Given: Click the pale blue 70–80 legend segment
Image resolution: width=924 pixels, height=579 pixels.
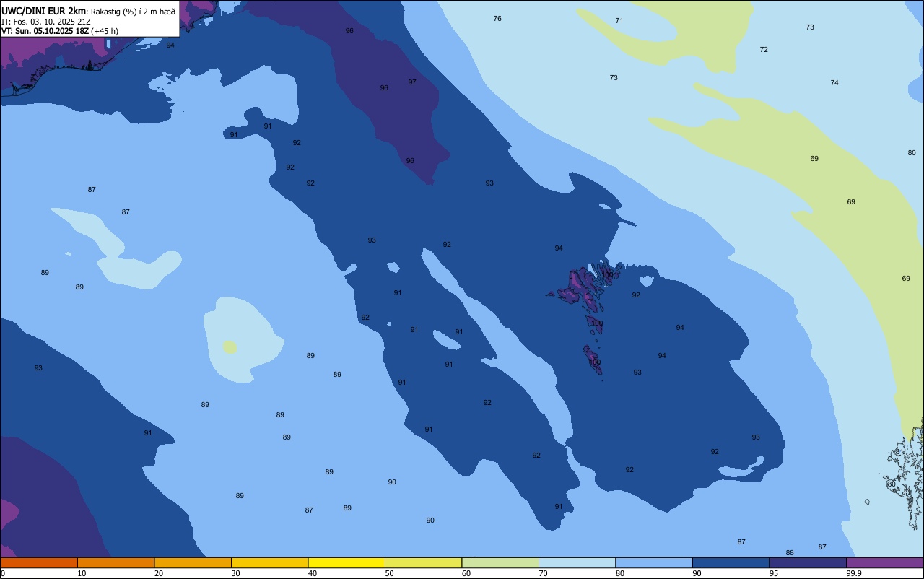Looking at the screenshot, I should pyautogui.click(x=577, y=562).
